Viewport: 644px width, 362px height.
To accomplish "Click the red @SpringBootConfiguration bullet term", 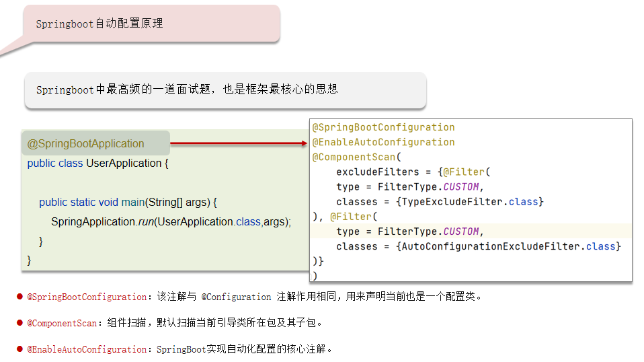I will click(87, 297).
